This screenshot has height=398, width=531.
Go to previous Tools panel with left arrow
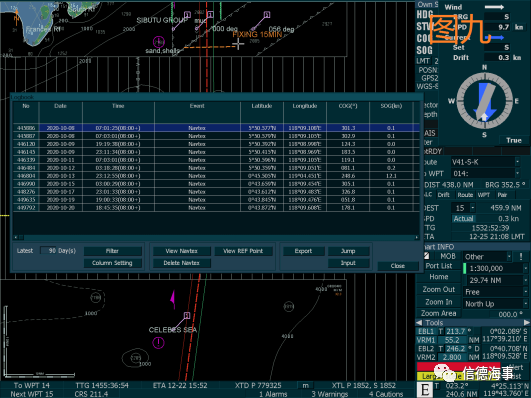coord(419,322)
